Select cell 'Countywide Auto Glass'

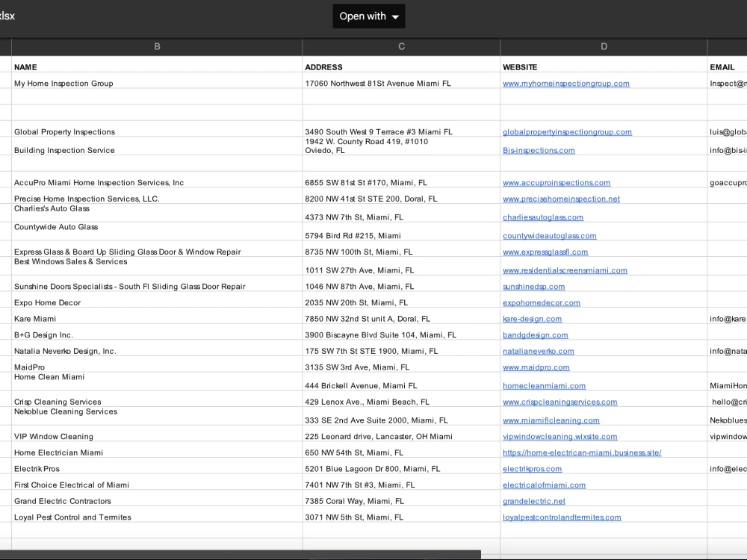157,232
